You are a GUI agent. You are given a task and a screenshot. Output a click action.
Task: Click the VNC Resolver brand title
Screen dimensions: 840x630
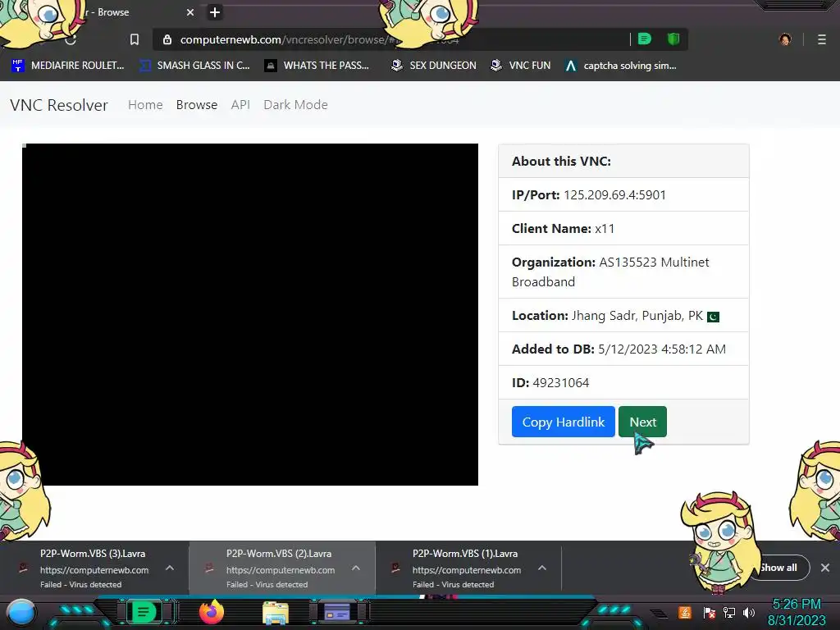pos(59,105)
